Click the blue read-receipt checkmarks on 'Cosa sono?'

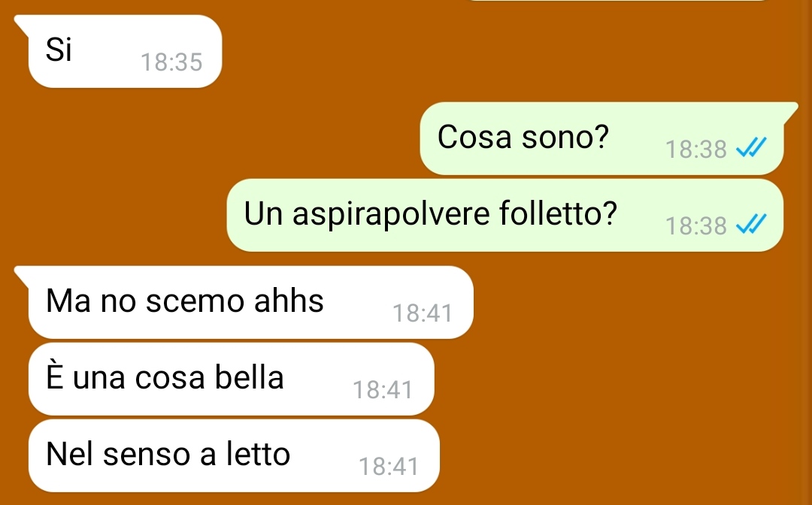pyautogui.click(x=751, y=148)
